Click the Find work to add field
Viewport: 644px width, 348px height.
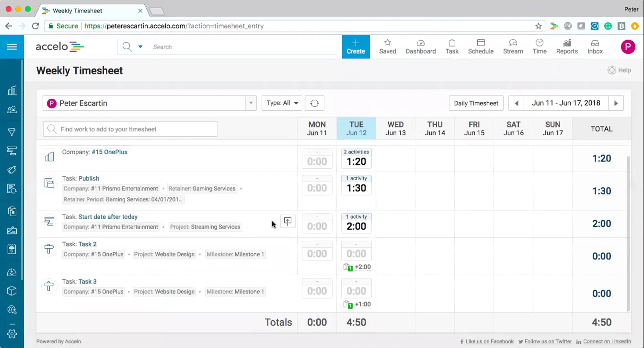pos(130,129)
